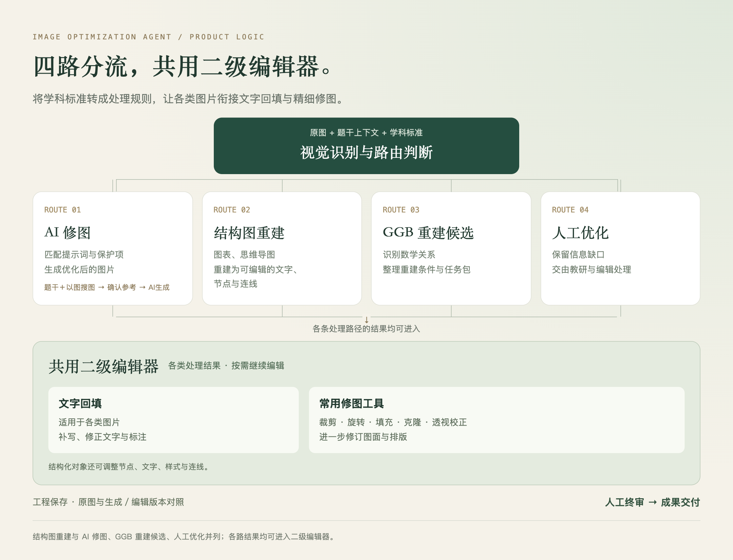The image size is (733, 560).
Task: Click the subtitle starting 将学科标准转成处理规则
Action: 188,99
